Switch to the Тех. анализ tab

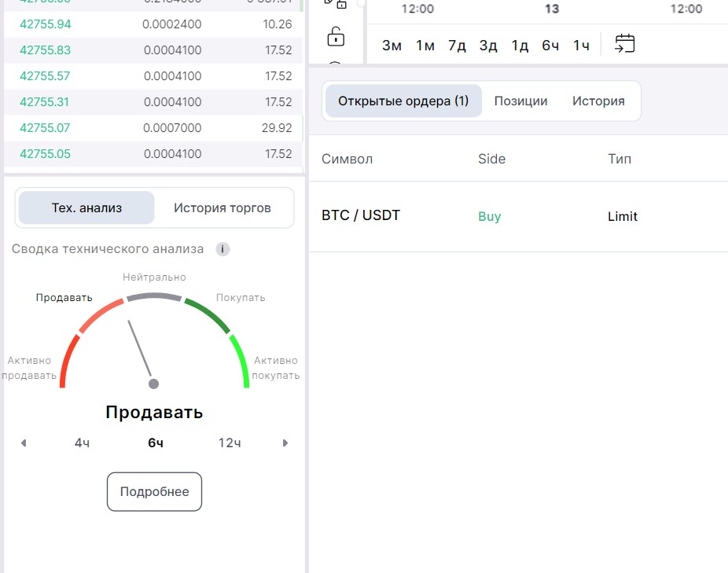pyautogui.click(x=86, y=208)
